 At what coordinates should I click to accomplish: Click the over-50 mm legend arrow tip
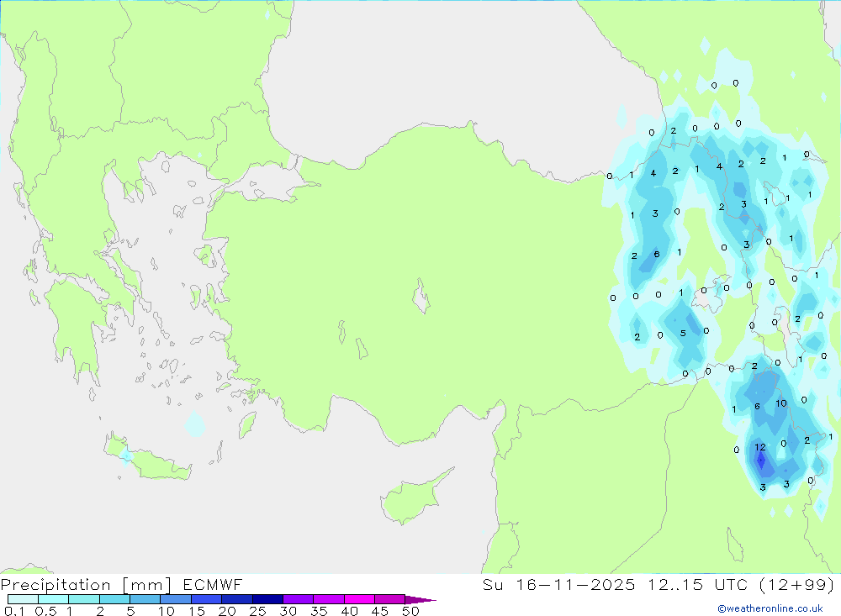pos(421,600)
